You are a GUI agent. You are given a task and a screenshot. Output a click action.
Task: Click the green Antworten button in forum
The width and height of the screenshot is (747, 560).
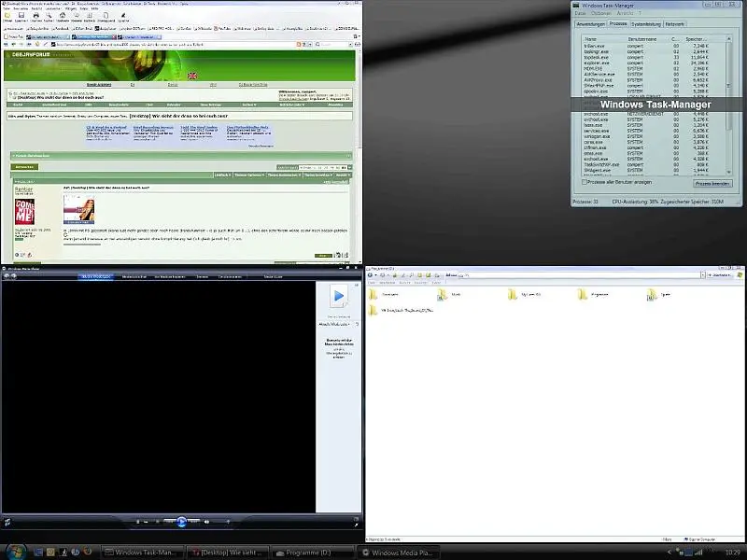pyautogui.click(x=23, y=167)
